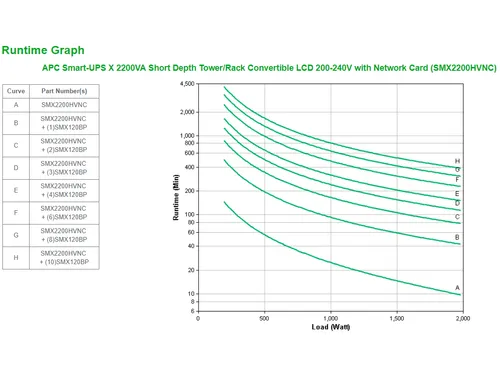This screenshot has height=375, width=500.
Task: Click the 40 runtime axis label
Action: pyautogui.click(x=191, y=246)
